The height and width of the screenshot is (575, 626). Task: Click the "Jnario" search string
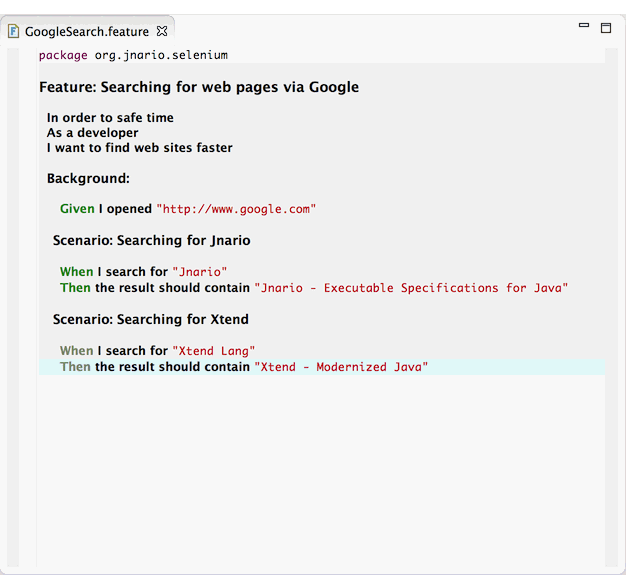200,272
